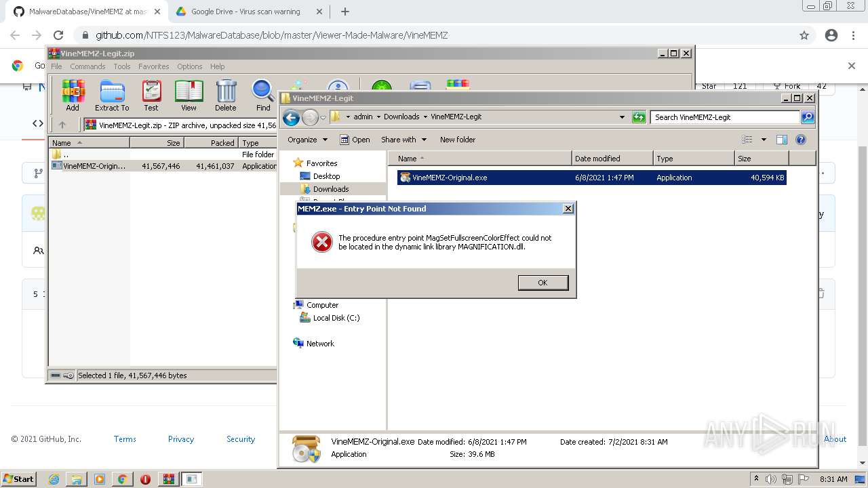Click the Action Center flag tray icon
Screen dimensions: 868x488
(804, 479)
